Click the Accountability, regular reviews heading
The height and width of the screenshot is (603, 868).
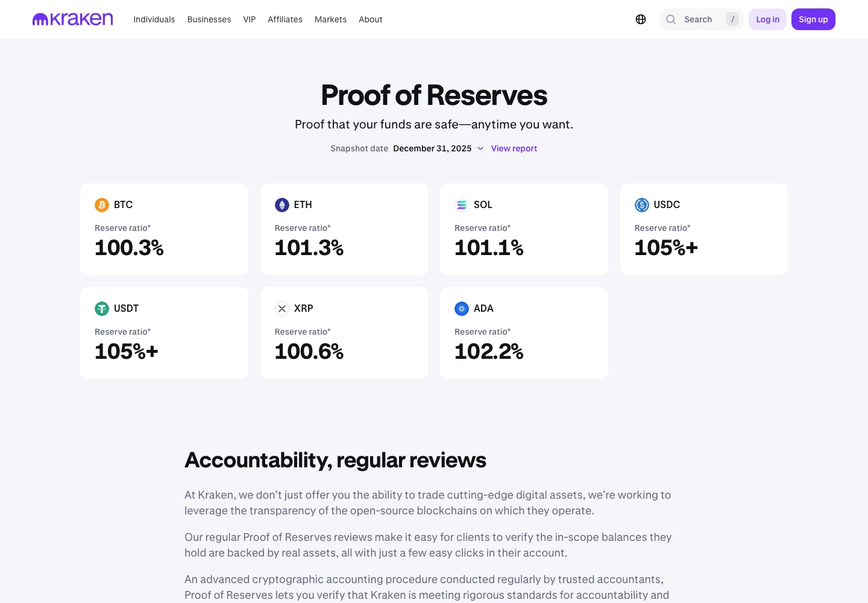[x=335, y=460]
